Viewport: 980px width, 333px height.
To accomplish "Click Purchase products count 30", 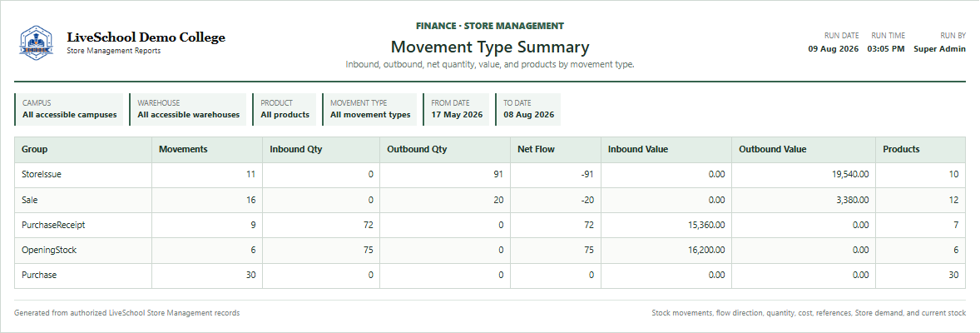I will click(953, 275).
